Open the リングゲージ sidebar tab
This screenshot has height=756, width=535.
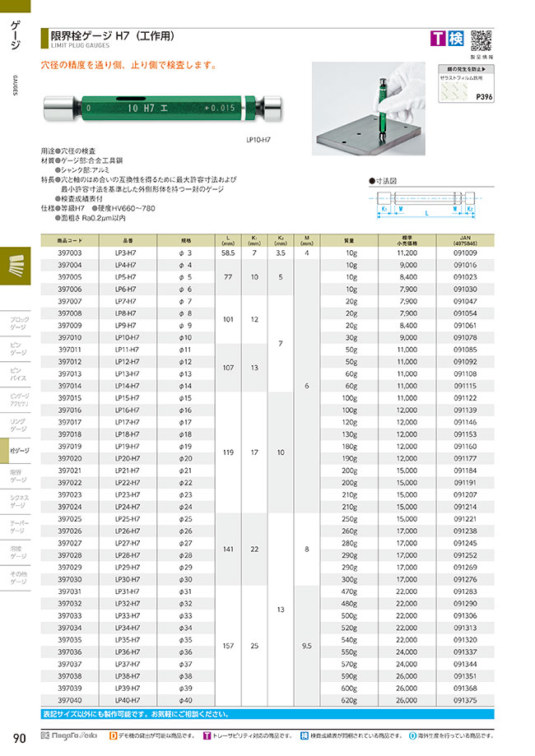pyautogui.click(x=17, y=424)
